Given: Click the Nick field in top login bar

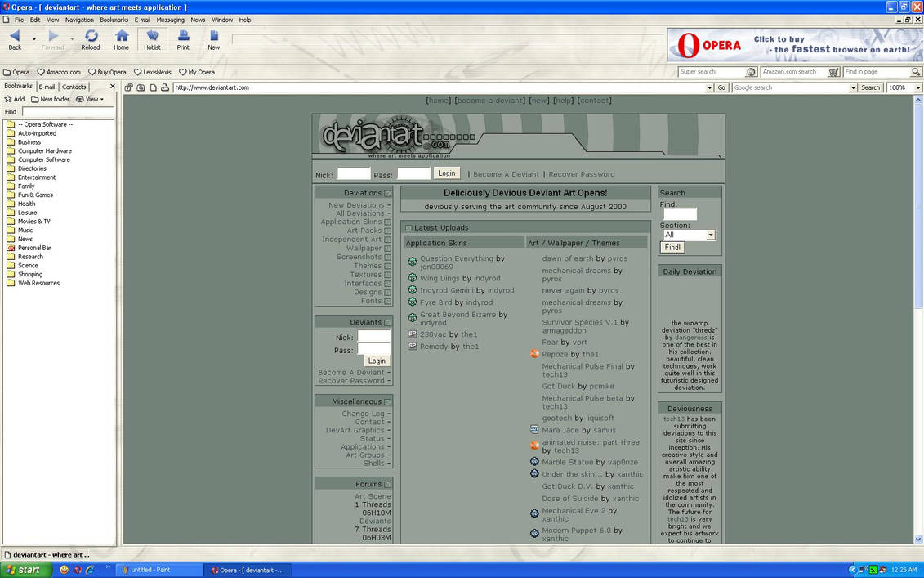Looking at the screenshot, I should tap(353, 173).
